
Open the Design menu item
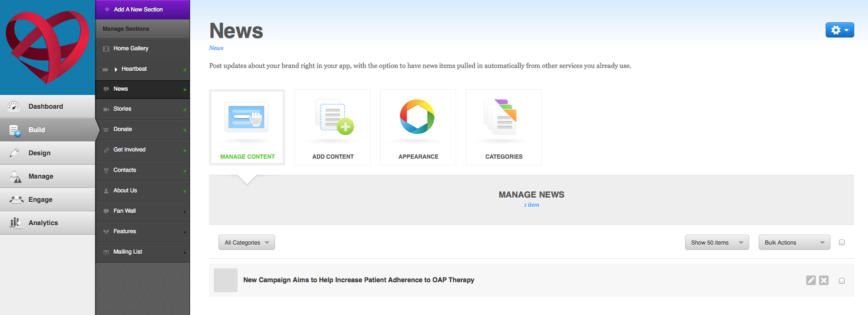(x=48, y=153)
